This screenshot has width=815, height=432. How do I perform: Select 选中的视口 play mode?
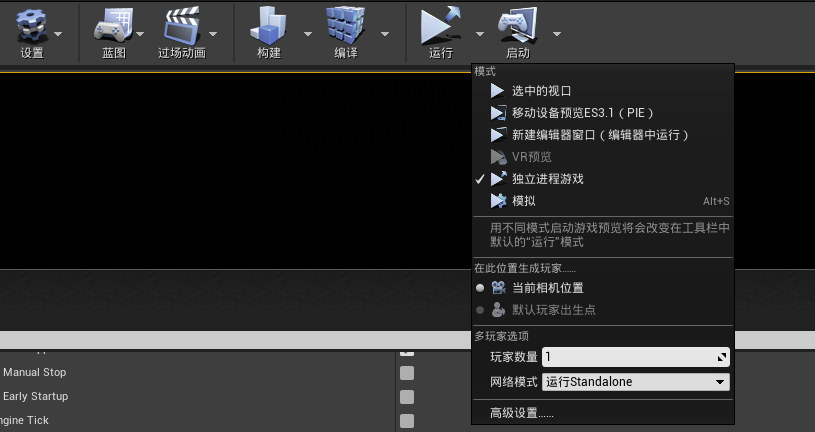point(603,91)
